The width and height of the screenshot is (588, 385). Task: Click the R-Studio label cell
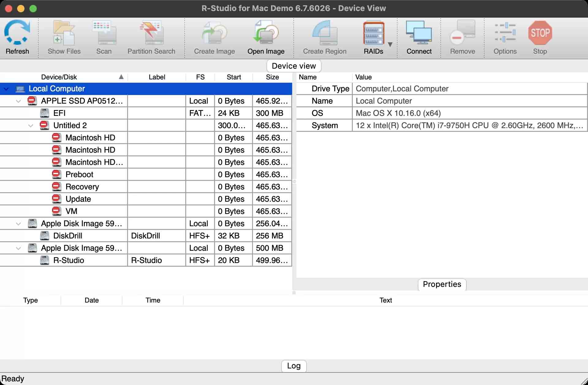click(x=156, y=260)
